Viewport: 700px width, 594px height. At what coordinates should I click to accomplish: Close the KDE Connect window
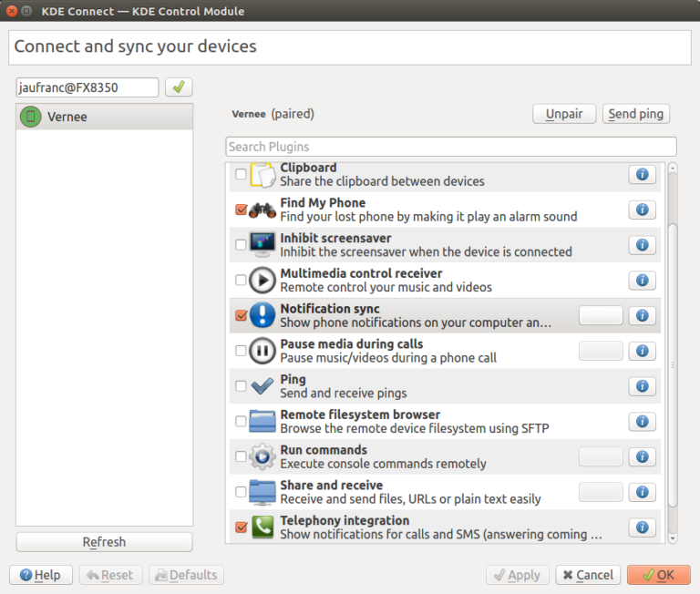(12, 11)
